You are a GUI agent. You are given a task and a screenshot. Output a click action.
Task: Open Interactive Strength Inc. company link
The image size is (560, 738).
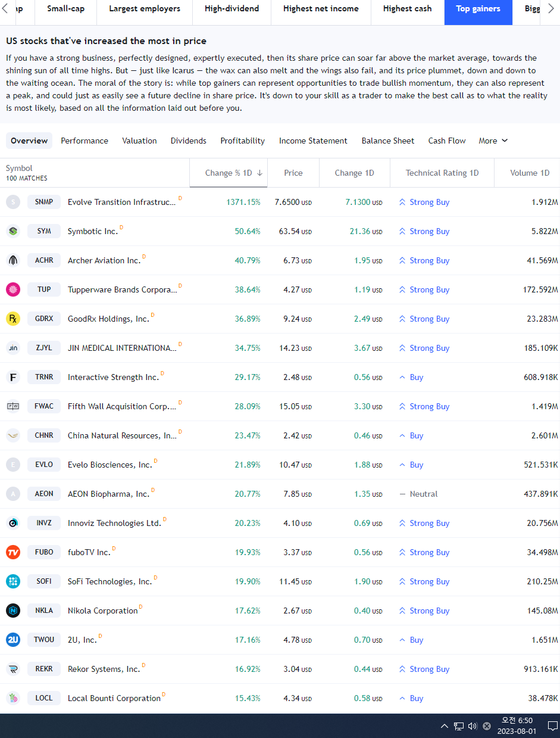tap(113, 377)
